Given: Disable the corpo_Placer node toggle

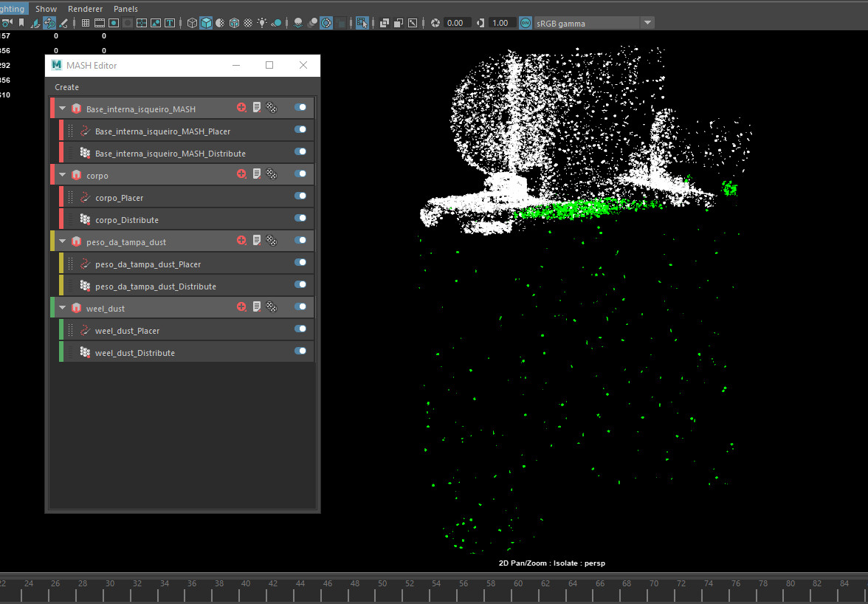Looking at the screenshot, I should pos(300,197).
